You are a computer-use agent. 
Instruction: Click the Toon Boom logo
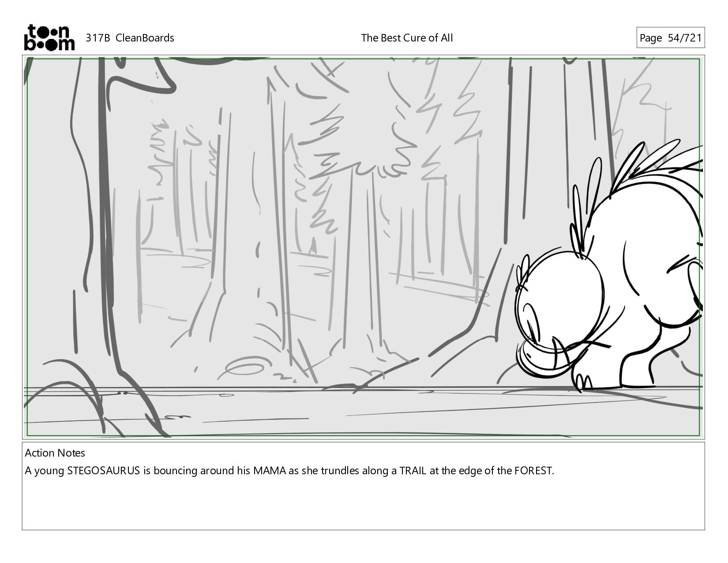49,38
